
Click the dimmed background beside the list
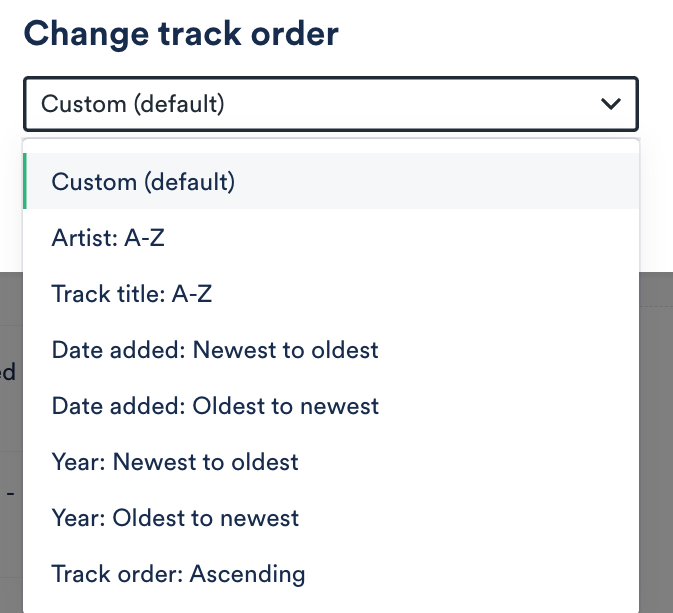pyautogui.click(x=655, y=400)
